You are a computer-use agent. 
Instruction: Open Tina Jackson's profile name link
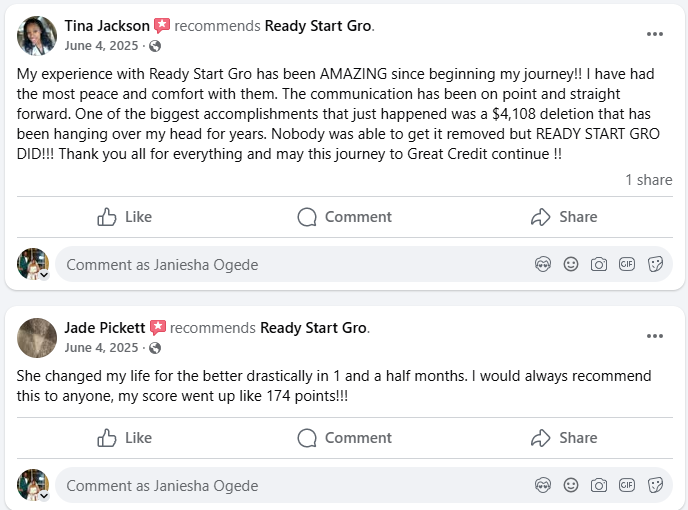[x=107, y=26]
